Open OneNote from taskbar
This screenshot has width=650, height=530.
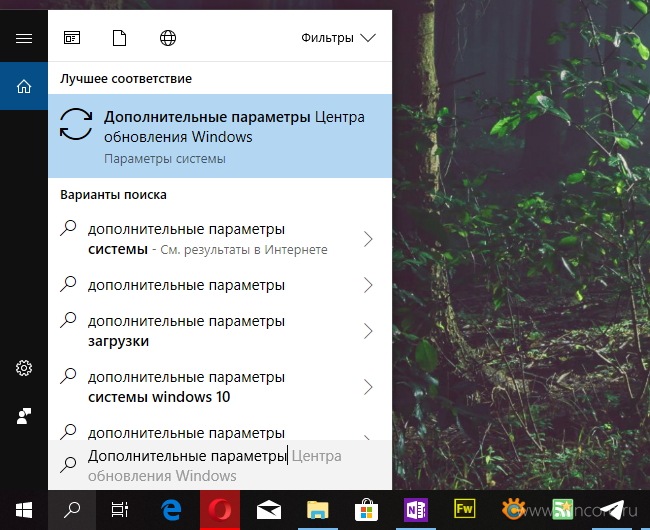415,510
